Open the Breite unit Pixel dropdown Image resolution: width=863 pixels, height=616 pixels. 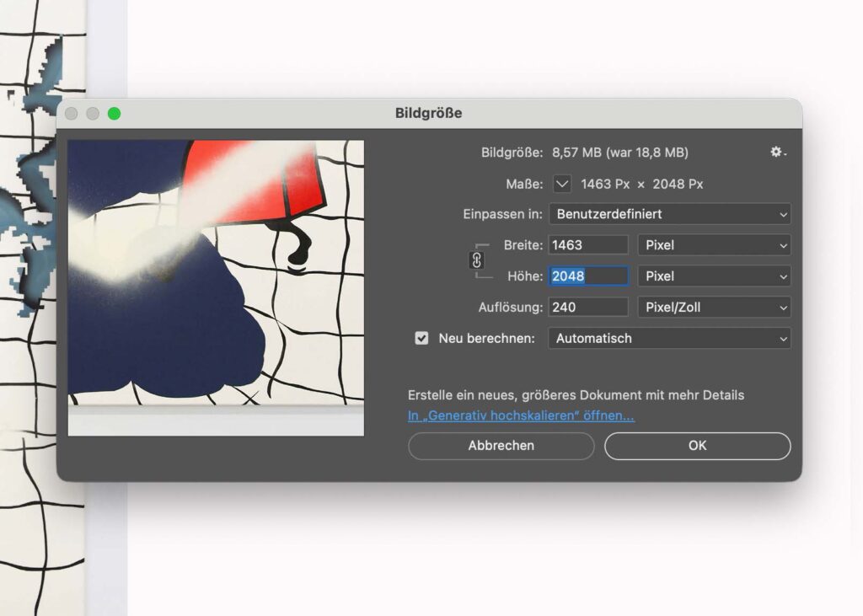tap(714, 245)
